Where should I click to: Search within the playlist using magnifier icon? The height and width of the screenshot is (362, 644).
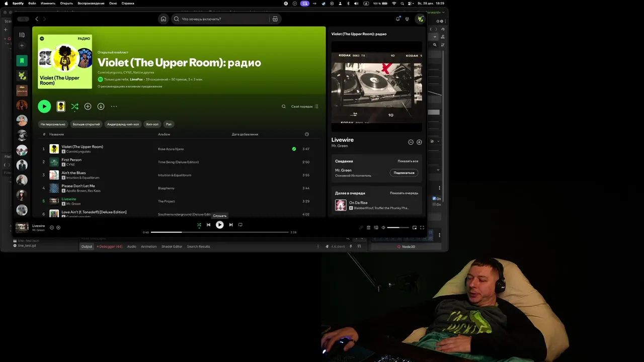[x=284, y=106]
